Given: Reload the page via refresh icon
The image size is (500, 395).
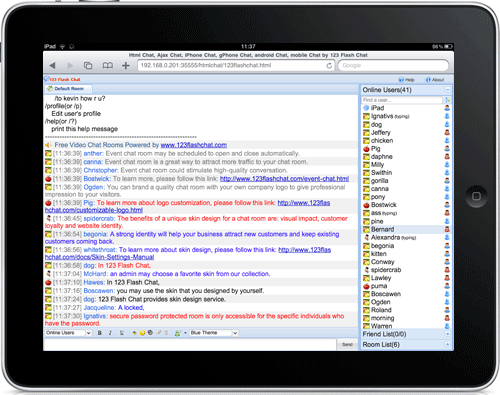Looking at the screenshot, I should (x=329, y=66).
